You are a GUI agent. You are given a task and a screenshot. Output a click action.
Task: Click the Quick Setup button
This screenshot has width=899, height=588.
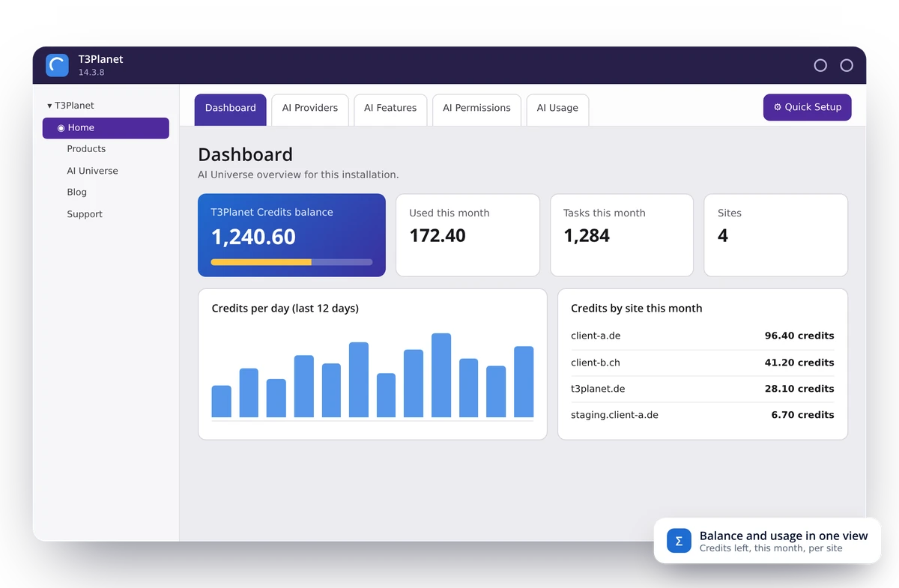[808, 107]
